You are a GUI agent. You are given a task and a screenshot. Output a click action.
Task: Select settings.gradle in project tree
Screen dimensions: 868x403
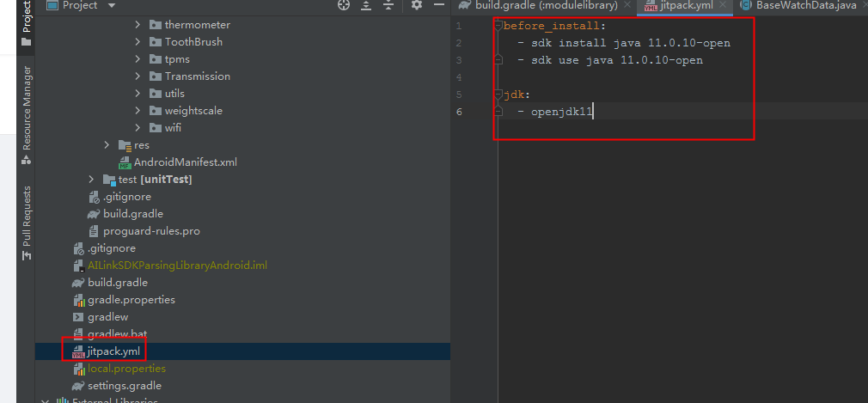click(124, 386)
